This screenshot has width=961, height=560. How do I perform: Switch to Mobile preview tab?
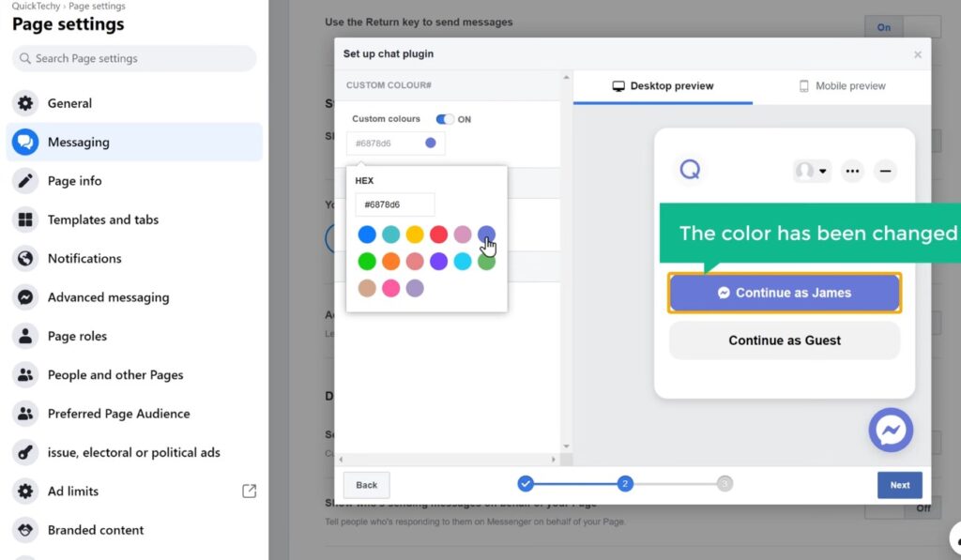[842, 86]
